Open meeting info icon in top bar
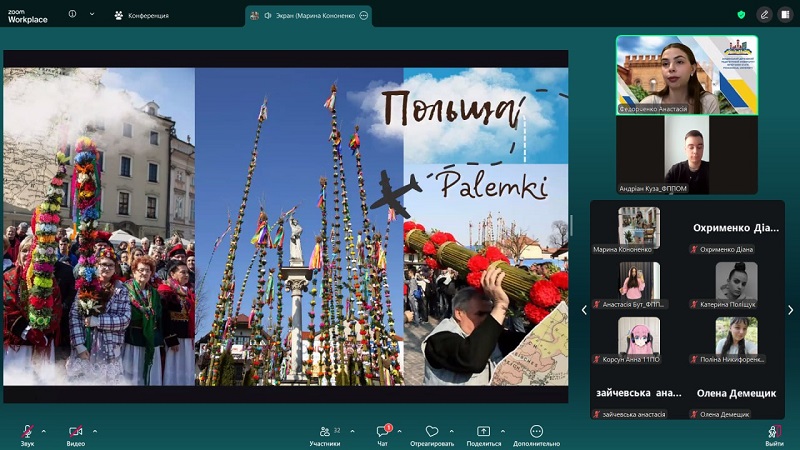The width and height of the screenshot is (800, 450). pos(72,15)
